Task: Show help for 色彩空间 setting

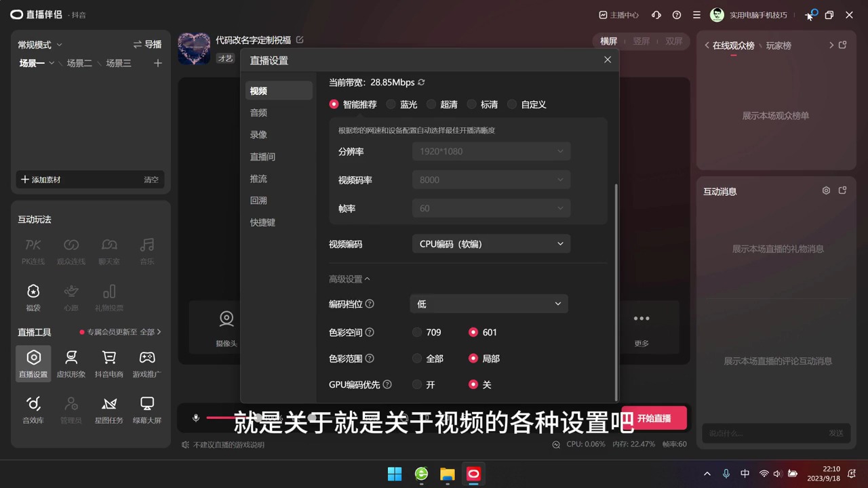Action: pyautogui.click(x=370, y=333)
